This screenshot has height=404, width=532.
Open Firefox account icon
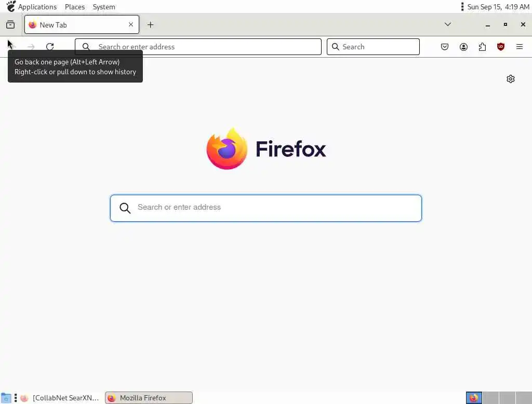463,47
